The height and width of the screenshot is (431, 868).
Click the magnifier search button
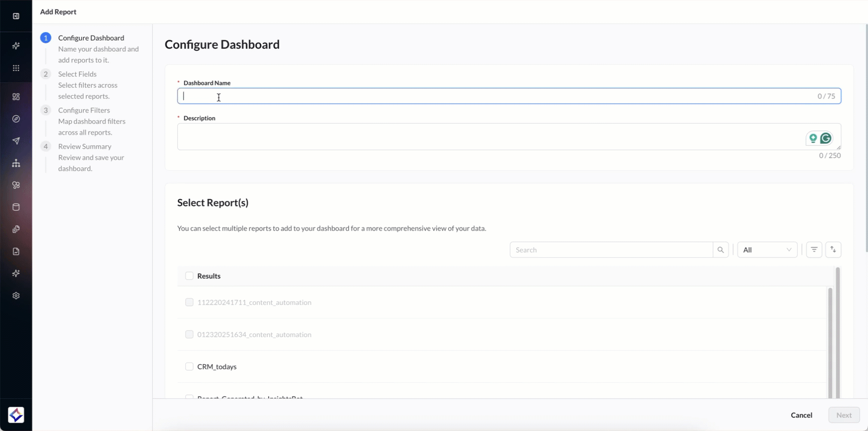pyautogui.click(x=720, y=250)
